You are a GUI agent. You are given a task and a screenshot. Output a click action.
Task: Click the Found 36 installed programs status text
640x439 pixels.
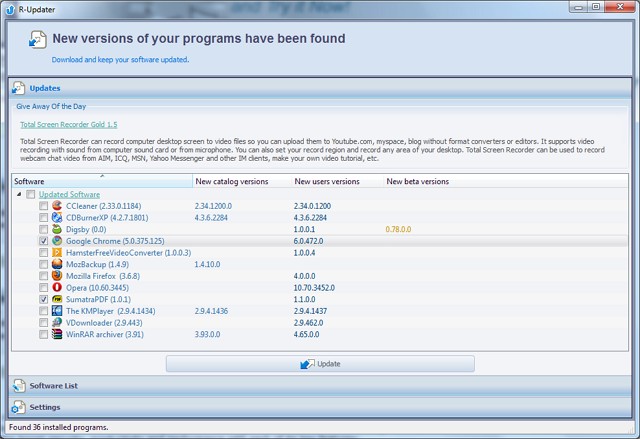click(x=59, y=427)
